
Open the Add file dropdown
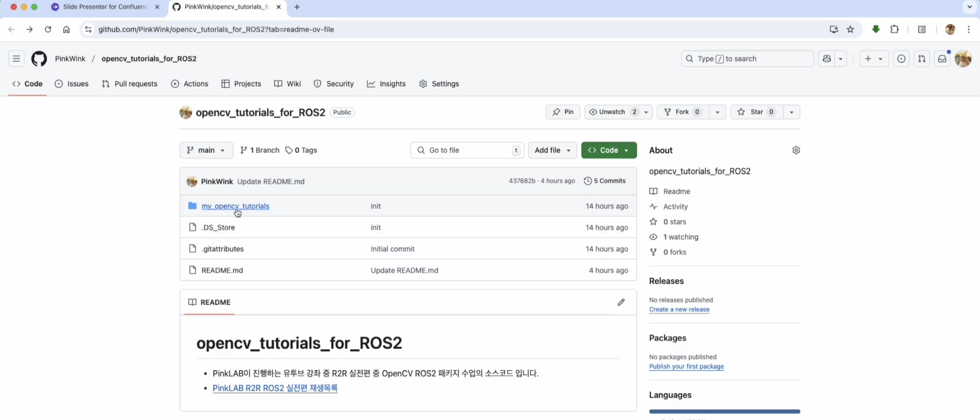click(x=552, y=150)
